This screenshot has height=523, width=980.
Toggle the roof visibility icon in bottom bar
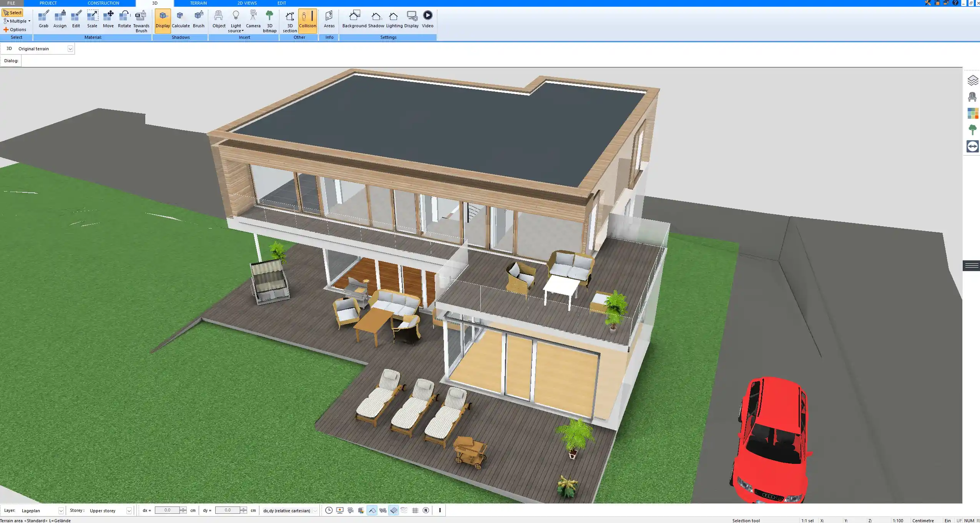tap(372, 510)
